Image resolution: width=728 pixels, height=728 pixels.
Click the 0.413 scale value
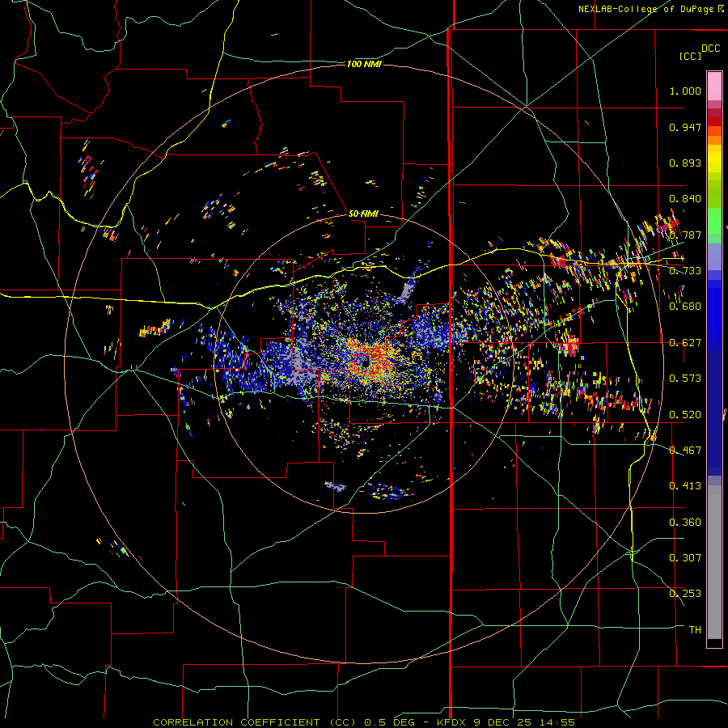pyautogui.click(x=685, y=486)
